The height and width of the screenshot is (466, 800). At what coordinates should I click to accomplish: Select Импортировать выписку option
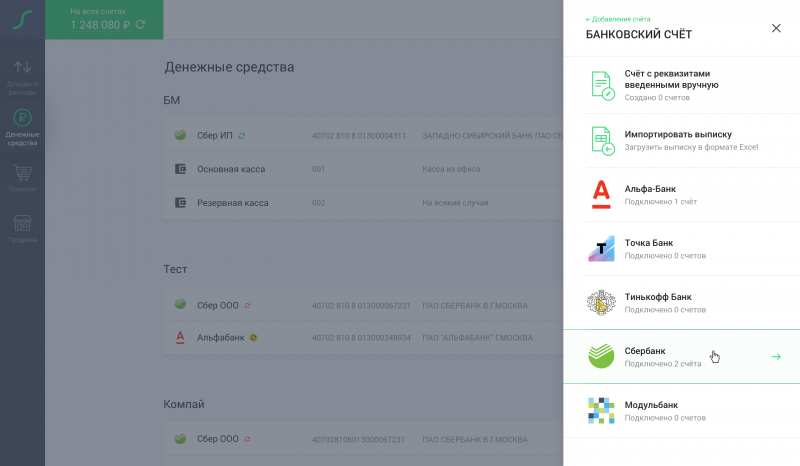678,134
